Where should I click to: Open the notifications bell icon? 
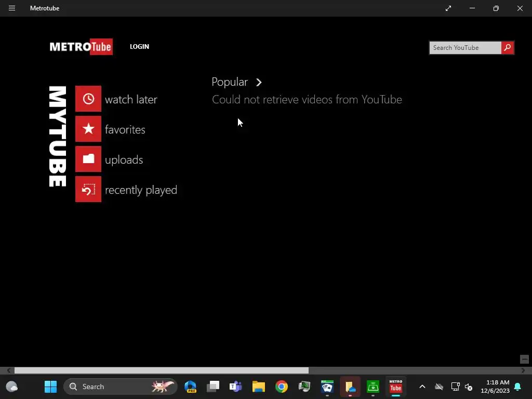point(517,387)
